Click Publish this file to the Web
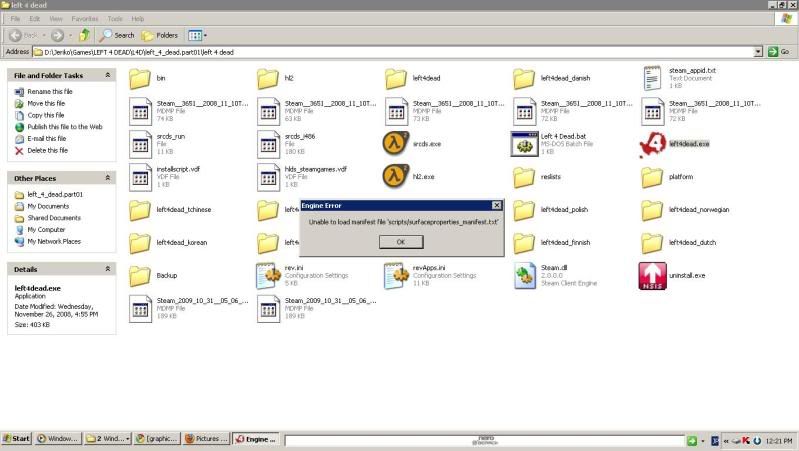The width and height of the screenshot is (799, 451). tap(65, 127)
